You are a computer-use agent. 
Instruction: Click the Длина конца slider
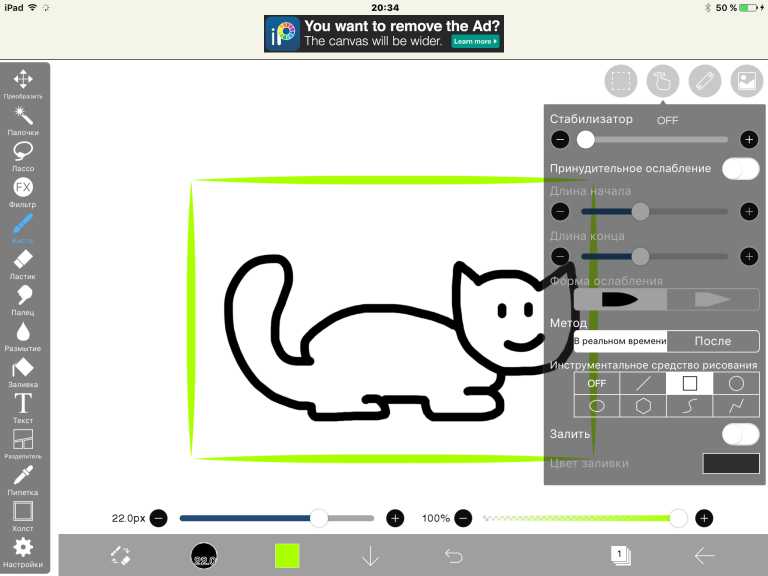(654, 256)
